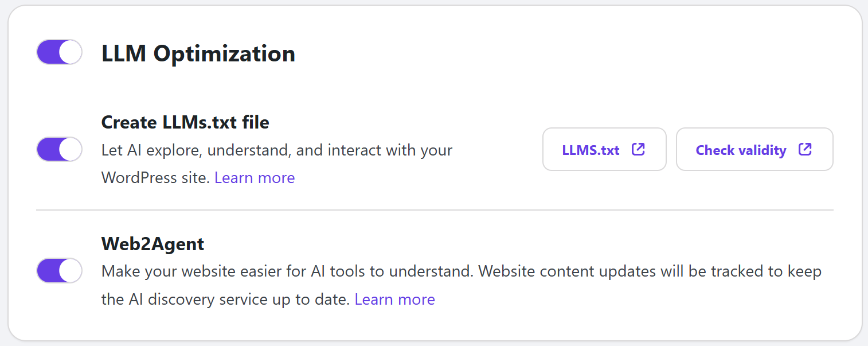This screenshot has height=346, width=868.
Task: Click the divider line above Web2Agent
Action: tap(434, 211)
